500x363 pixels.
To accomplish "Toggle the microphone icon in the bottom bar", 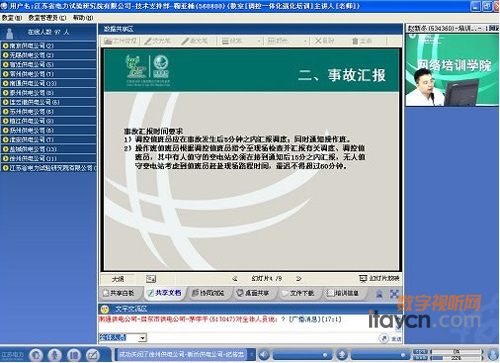I will click(342, 355).
